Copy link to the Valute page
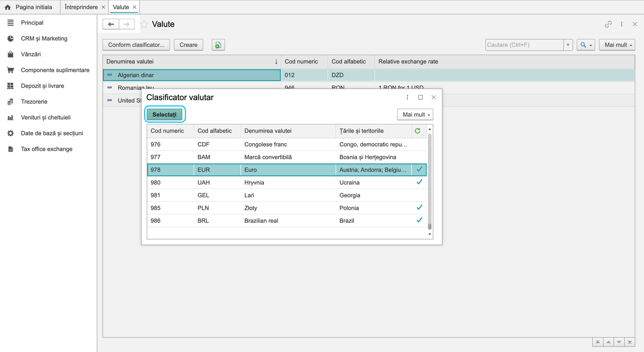The image size is (644, 352). tap(608, 24)
